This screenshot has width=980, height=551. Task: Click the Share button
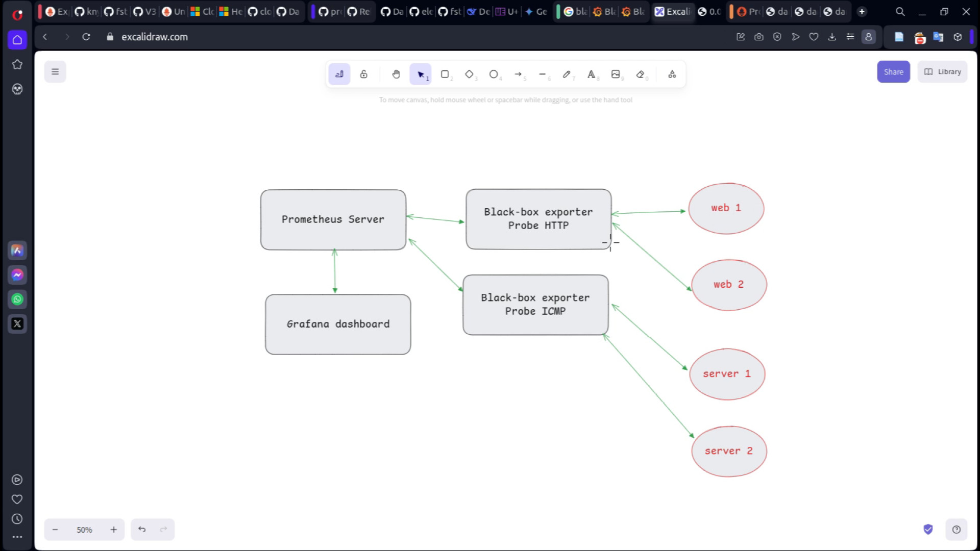[x=893, y=72]
